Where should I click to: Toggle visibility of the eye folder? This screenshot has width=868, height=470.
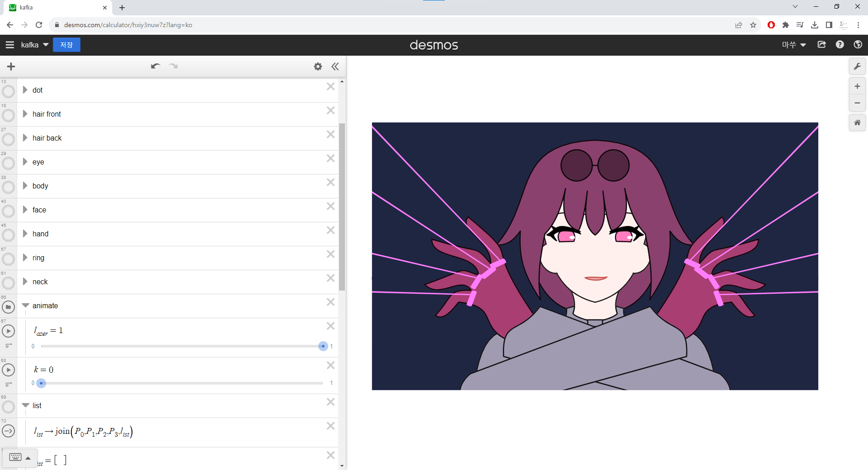(8, 163)
